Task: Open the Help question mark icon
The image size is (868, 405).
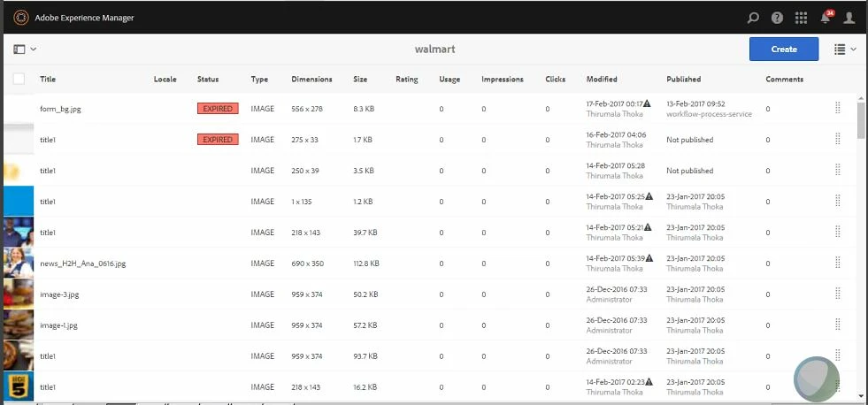Action: click(x=777, y=18)
